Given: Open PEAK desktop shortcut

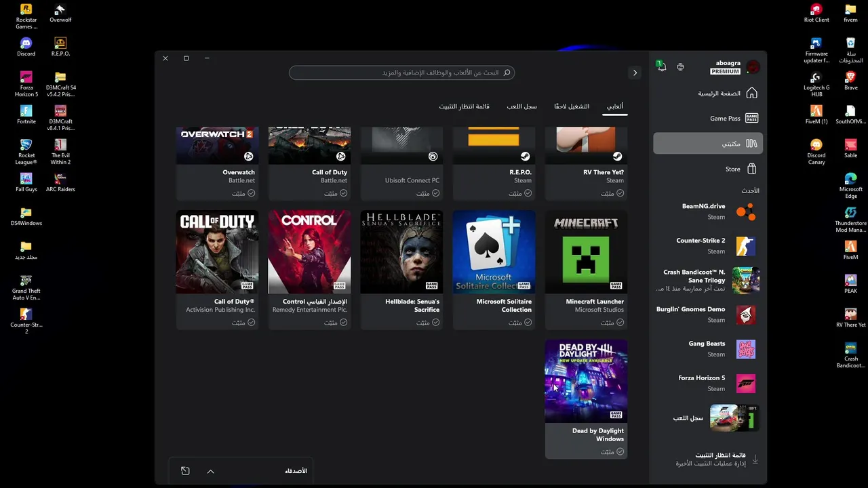Looking at the screenshot, I should point(850,284).
